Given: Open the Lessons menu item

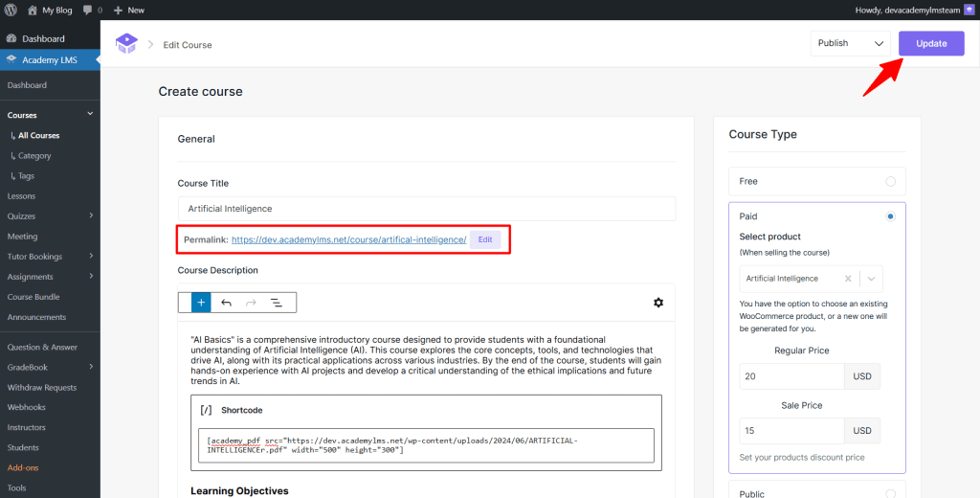Looking at the screenshot, I should tap(22, 195).
